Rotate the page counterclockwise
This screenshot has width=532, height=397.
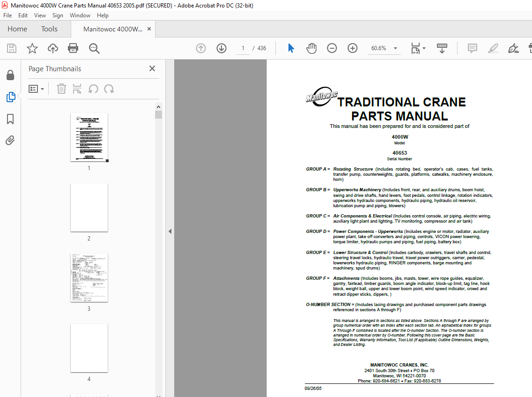click(x=93, y=89)
